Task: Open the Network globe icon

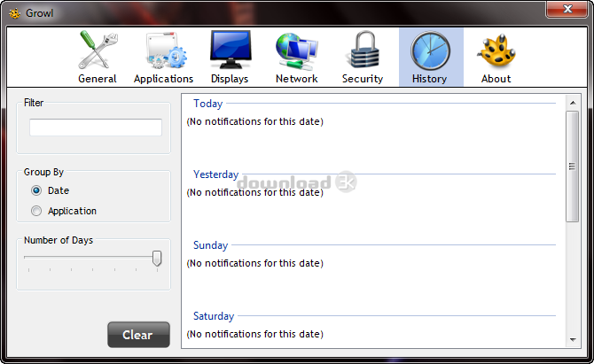Action: 297,51
